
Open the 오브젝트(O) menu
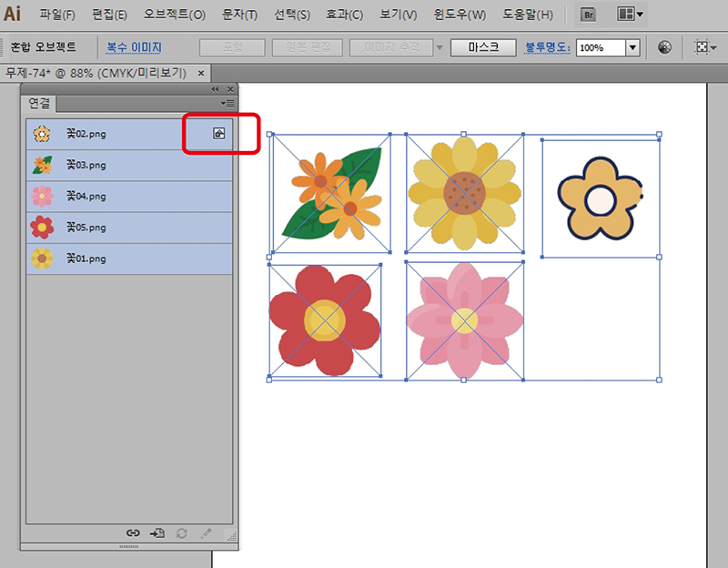175,15
